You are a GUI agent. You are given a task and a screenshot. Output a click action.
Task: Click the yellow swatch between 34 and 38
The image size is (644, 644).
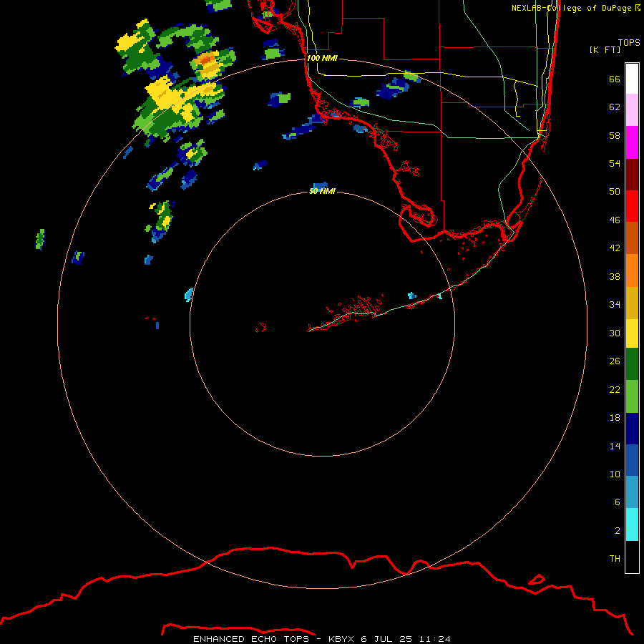click(632, 333)
